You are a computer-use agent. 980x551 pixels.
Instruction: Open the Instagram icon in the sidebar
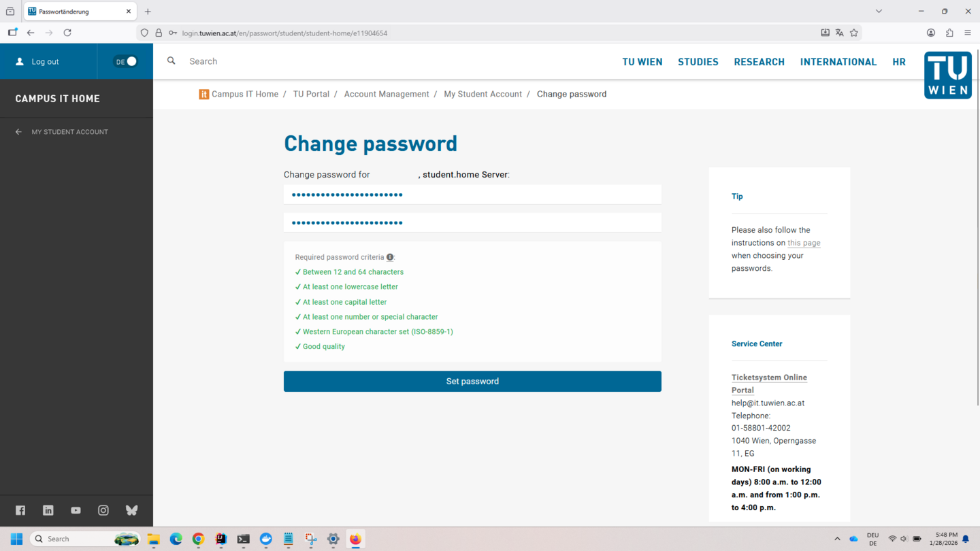103,510
